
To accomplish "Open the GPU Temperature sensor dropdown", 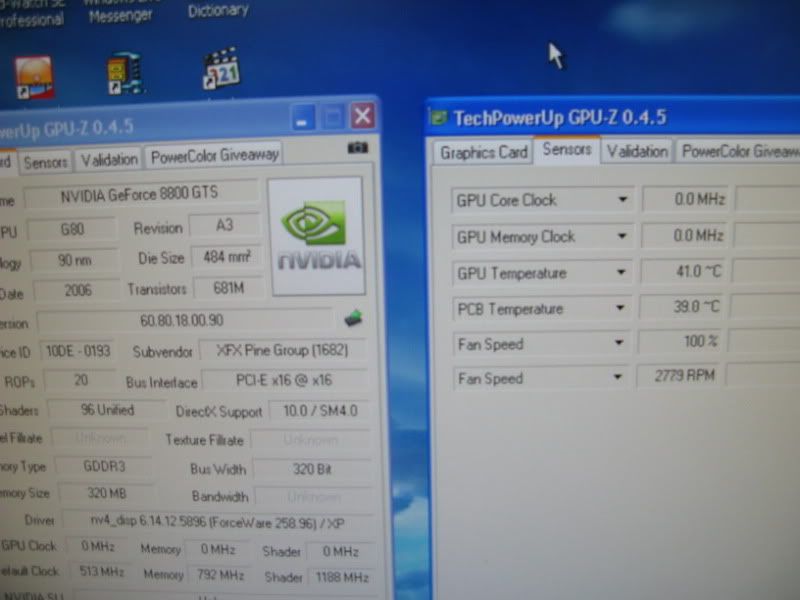I will click(x=621, y=272).
